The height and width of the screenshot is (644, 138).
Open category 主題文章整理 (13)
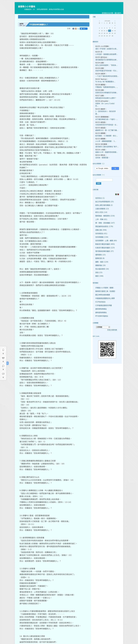[x=102, y=209]
